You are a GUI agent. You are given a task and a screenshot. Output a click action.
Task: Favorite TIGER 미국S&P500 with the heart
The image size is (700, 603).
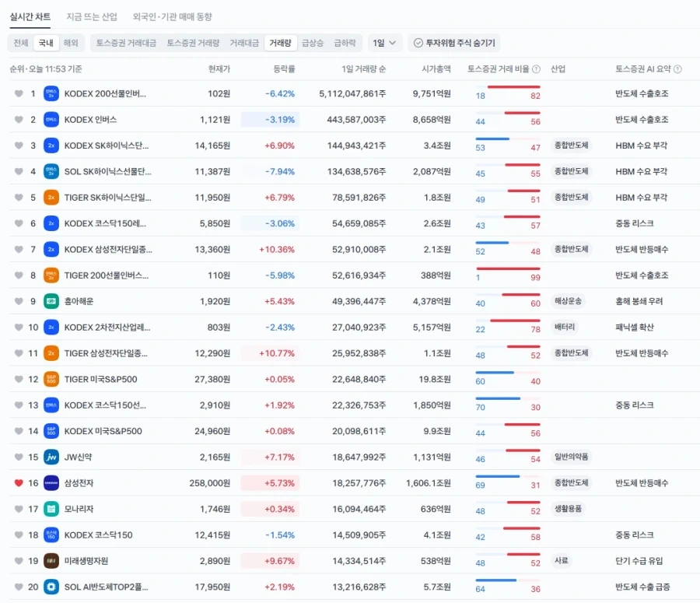point(19,379)
